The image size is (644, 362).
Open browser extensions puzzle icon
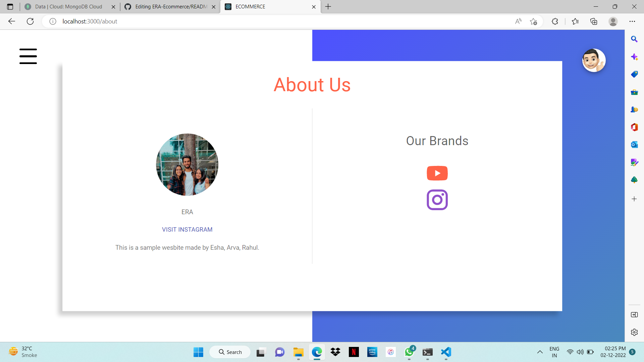click(555, 21)
